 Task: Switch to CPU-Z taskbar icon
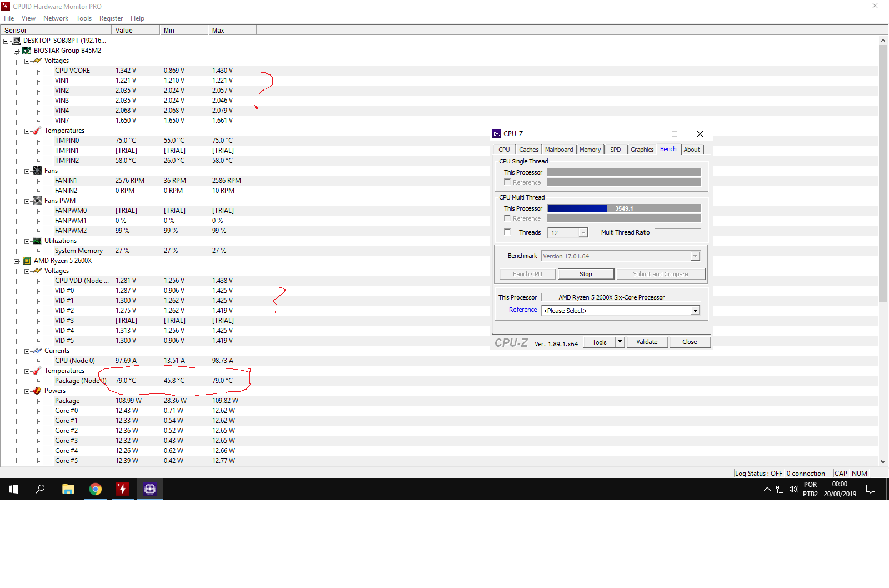150,489
